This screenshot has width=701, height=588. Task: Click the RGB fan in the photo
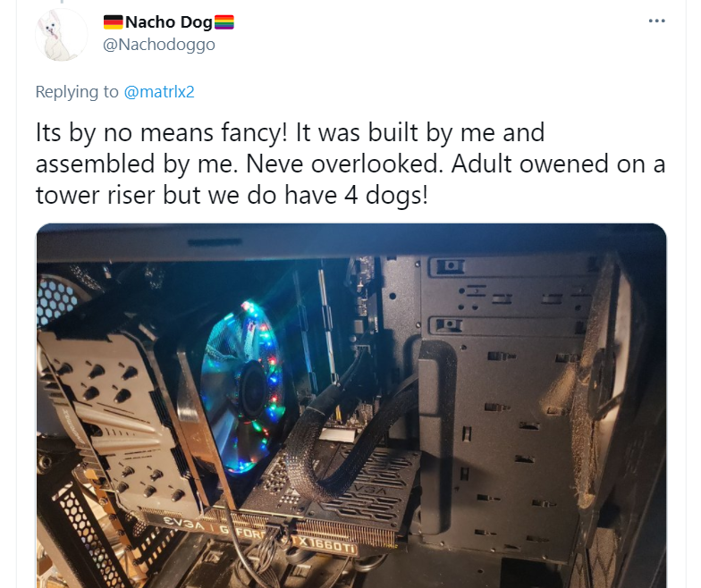pos(241,386)
